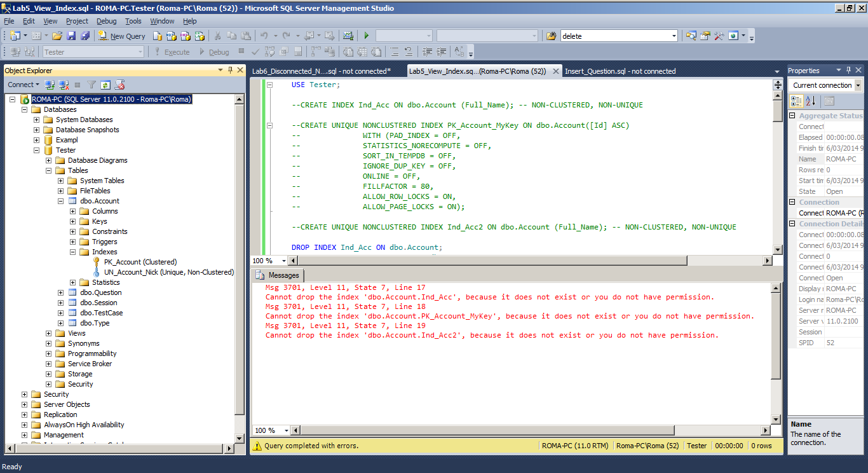This screenshot has width=868, height=473.
Task: Click the Redo arrow icon
Action: pyautogui.click(x=286, y=36)
